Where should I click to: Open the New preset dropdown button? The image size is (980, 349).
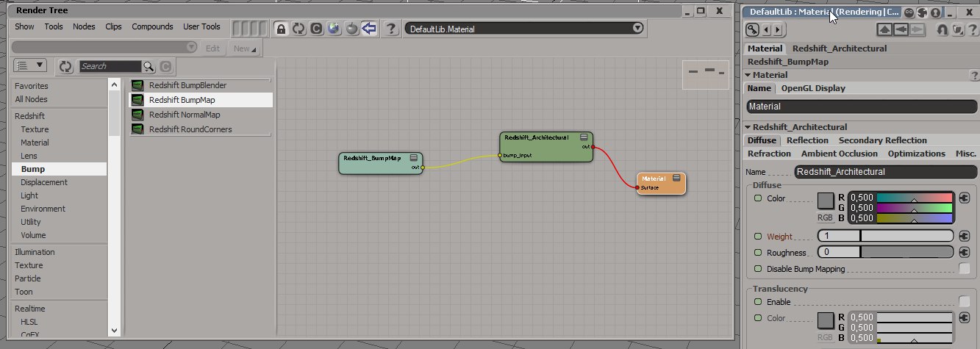click(x=245, y=48)
